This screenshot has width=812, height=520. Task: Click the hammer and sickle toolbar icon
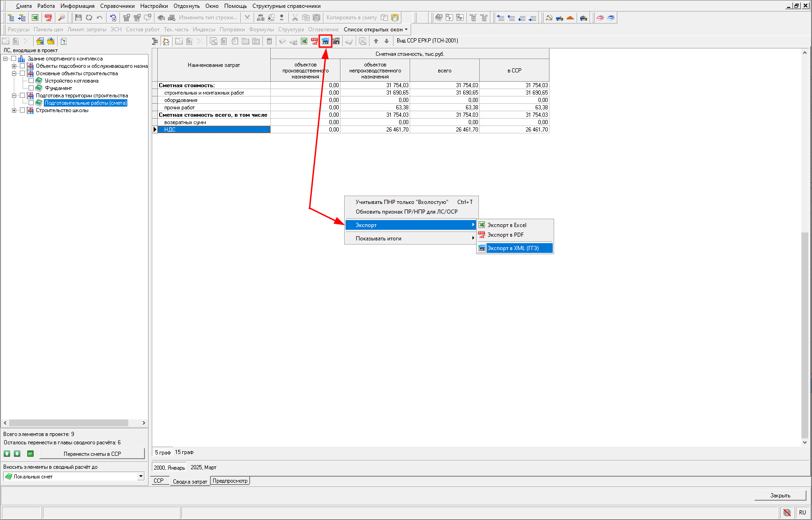[549, 18]
